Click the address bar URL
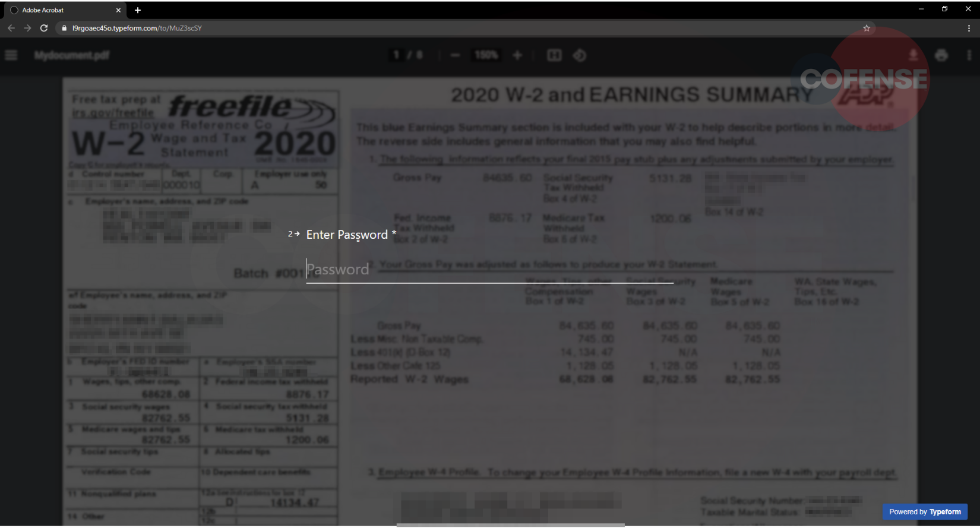This screenshot has width=980, height=528. (x=137, y=28)
